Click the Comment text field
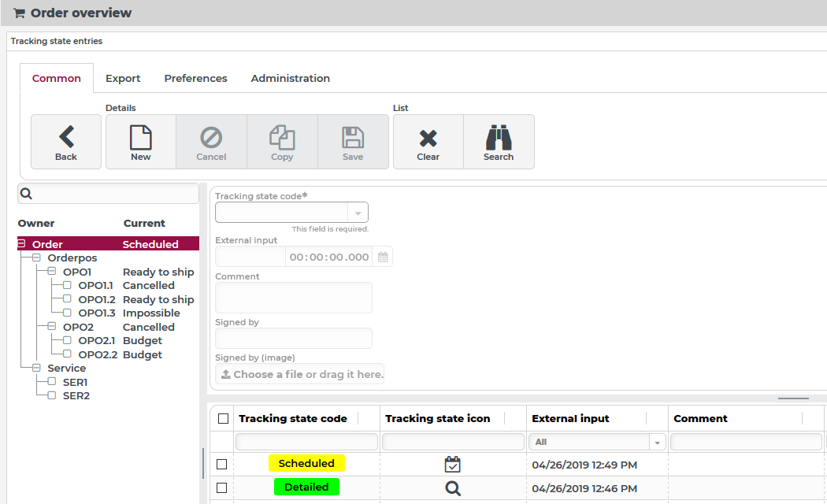Viewport: 827px width, 504px height. 294,298
